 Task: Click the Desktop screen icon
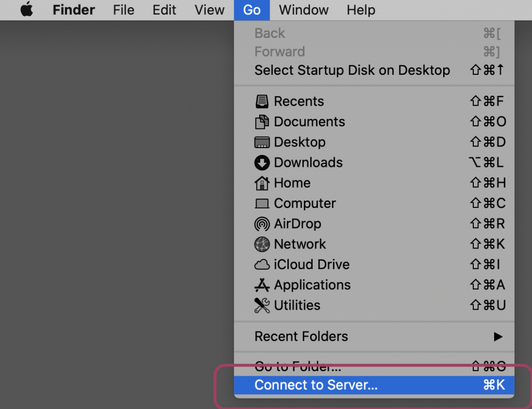(x=262, y=142)
